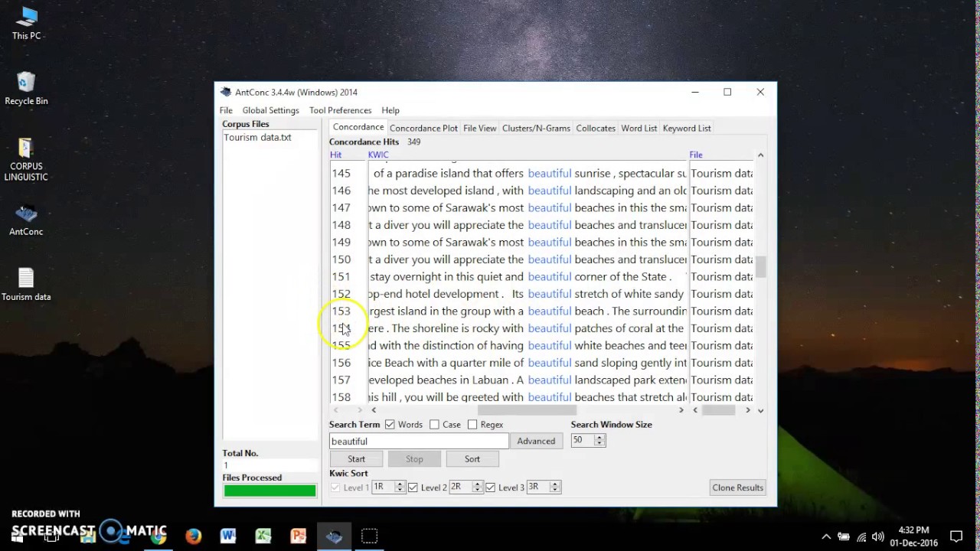Toggle the Words checkbox
The image size is (980, 551).
[390, 425]
